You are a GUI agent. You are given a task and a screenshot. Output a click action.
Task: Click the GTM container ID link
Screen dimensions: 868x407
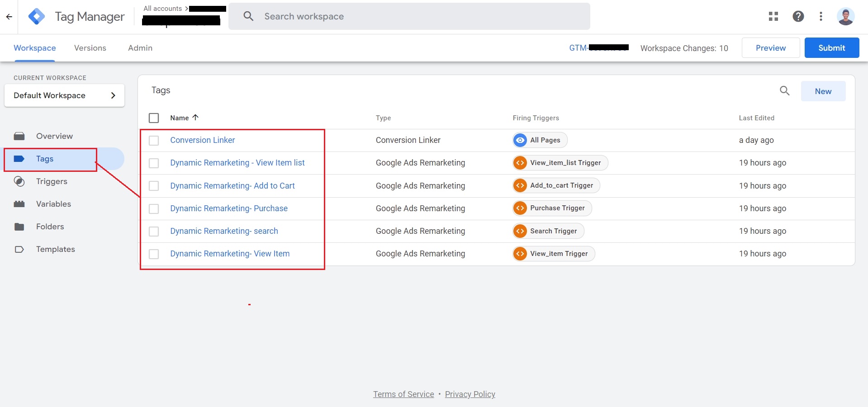pos(599,48)
